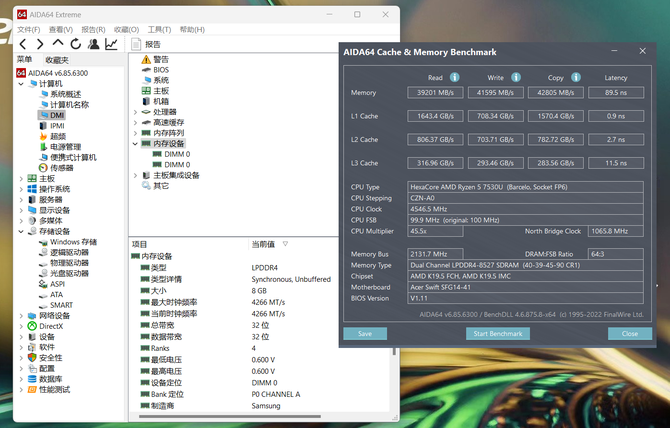Select the 超频 overclock tree item
670x428 pixels.
click(x=53, y=136)
